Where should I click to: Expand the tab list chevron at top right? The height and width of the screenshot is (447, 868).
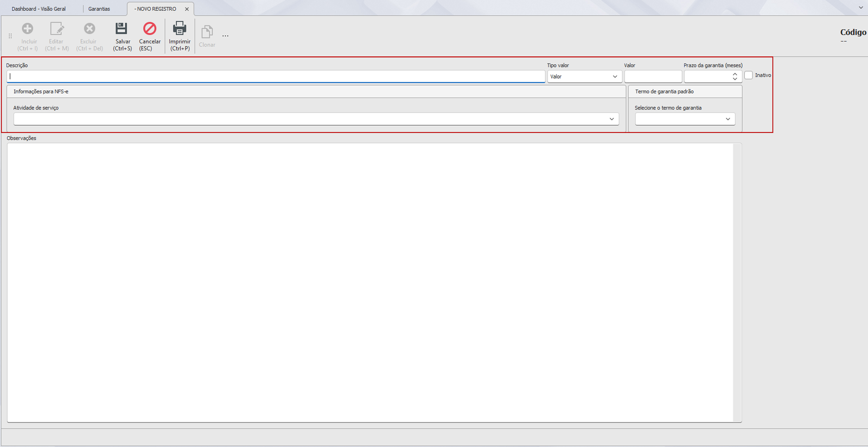pyautogui.click(x=860, y=8)
